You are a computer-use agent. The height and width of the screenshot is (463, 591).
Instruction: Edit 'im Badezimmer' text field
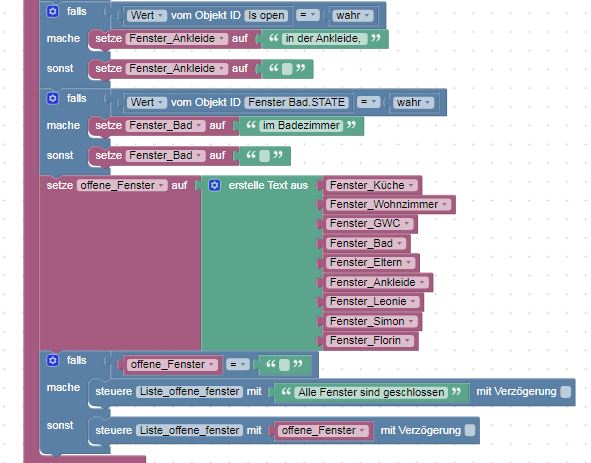pos(301,125)
